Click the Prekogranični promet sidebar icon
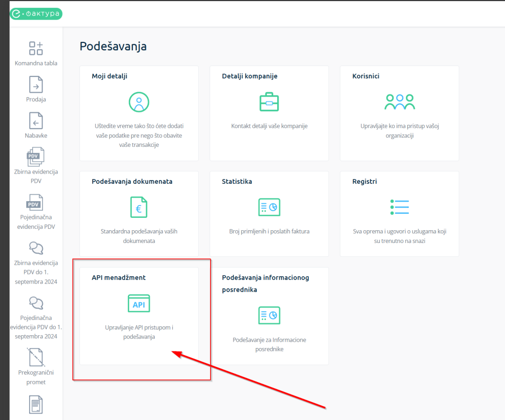 [36, 358]
